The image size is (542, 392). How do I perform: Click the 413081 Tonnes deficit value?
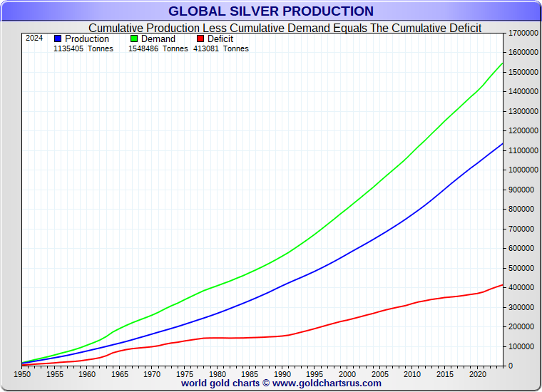tap(221, 48)
